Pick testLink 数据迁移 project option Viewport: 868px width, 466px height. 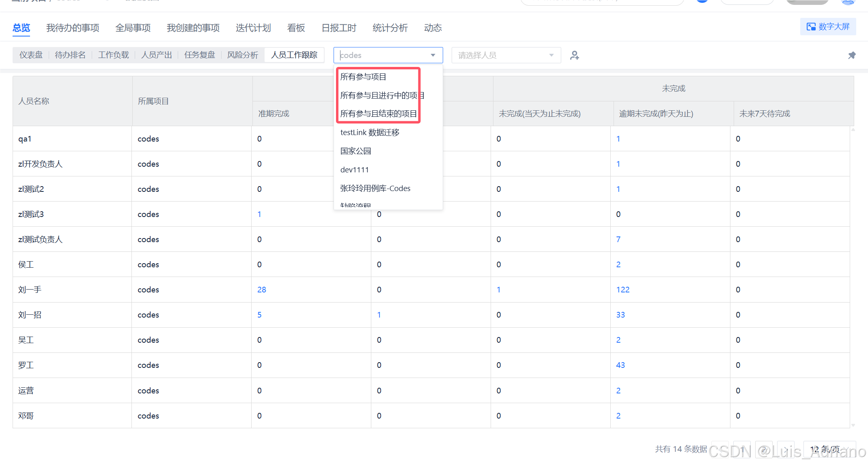[x=370, y=132]
